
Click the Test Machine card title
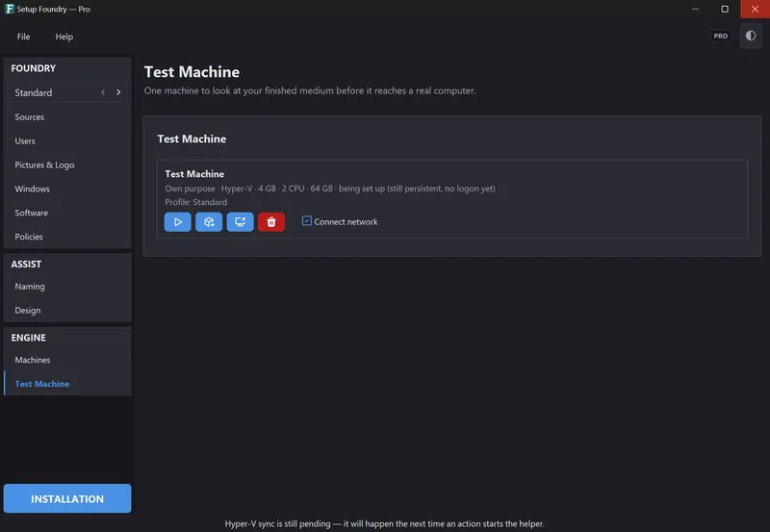194,174
